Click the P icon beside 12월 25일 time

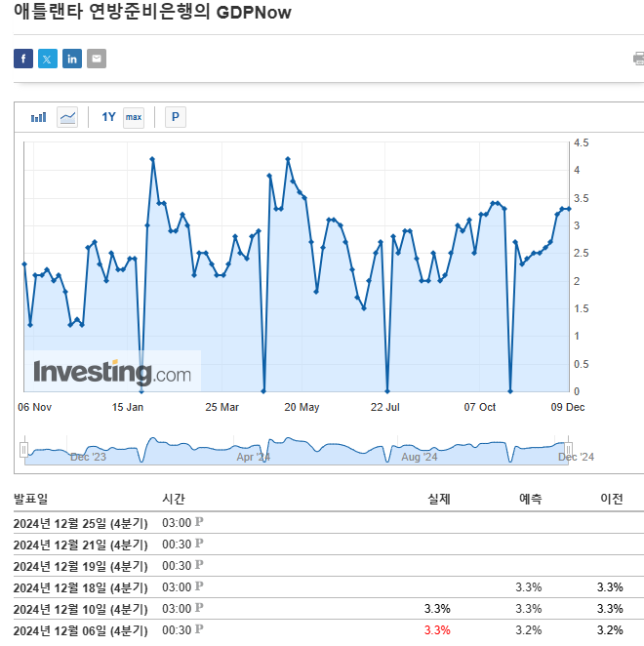(x=200, y=522)
